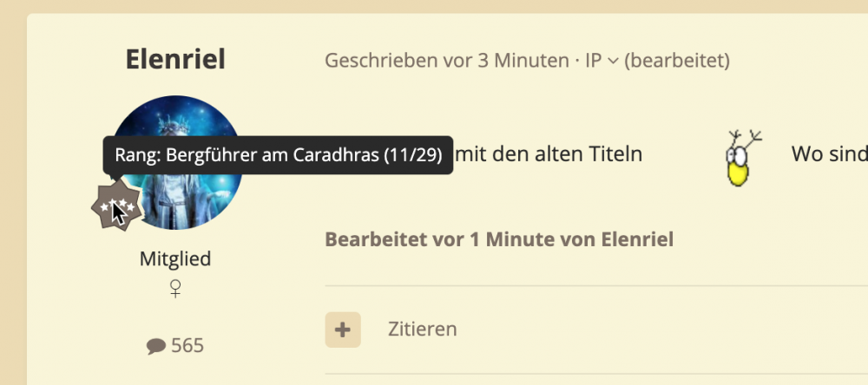868x385 pixels.
Task: Click the Zitieren quote button
Action: [x=422, y=330]
